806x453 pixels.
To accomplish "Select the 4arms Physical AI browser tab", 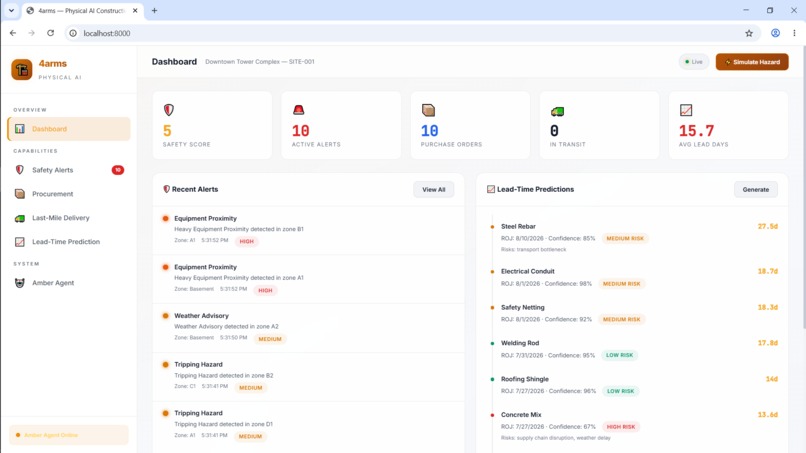I will 82,11.
